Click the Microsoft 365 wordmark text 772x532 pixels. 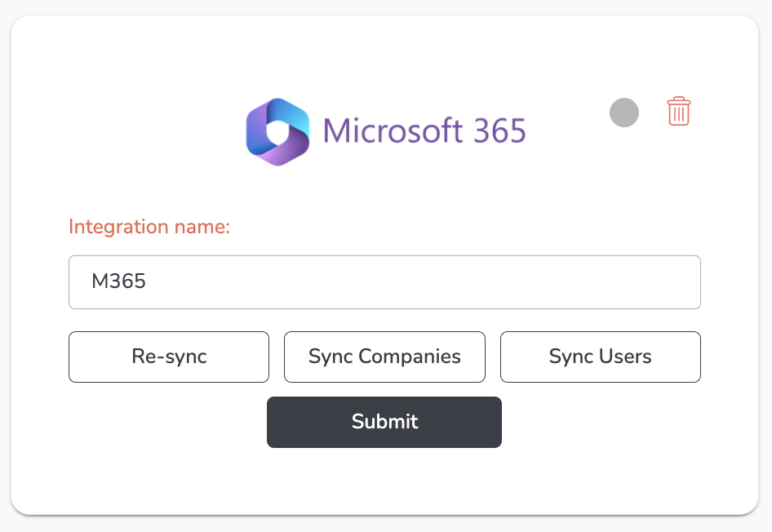pyautogui.click(x=424, y=131)
